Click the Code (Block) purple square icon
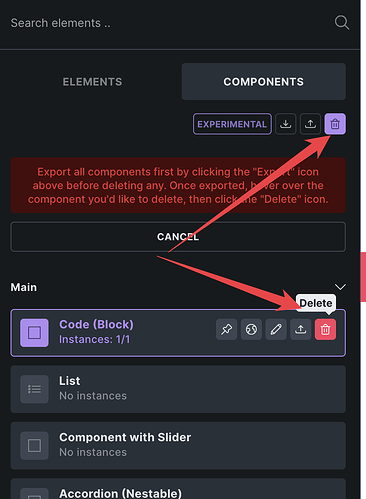This screenshot has width=366, height=499. [34, 333]
